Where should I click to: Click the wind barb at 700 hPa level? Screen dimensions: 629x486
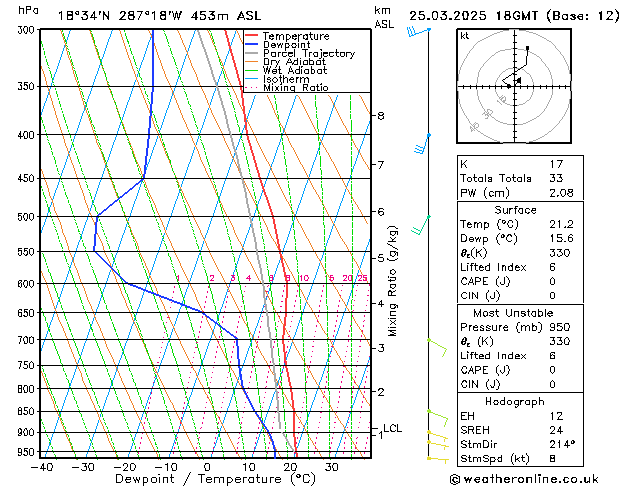(438, 348)
